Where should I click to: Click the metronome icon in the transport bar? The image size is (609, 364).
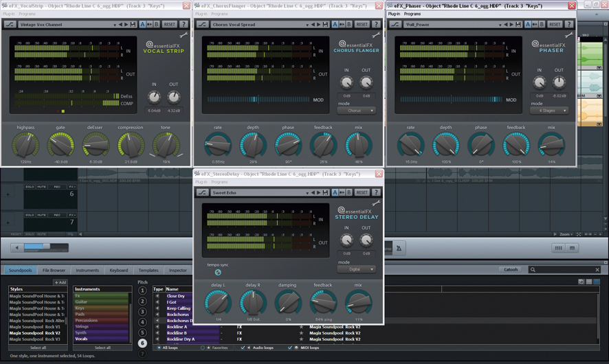399,249
